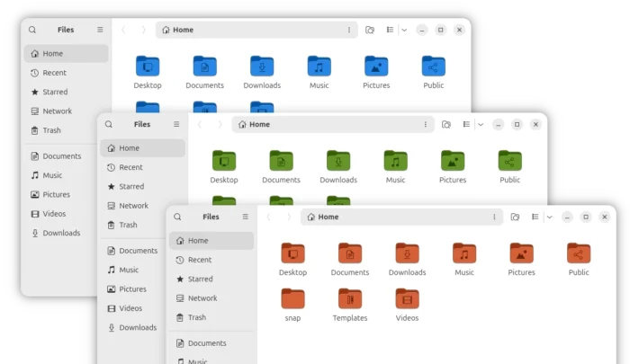The image size is (630, 364).
Task: Open the orange Documents folder
Action: 350,253
